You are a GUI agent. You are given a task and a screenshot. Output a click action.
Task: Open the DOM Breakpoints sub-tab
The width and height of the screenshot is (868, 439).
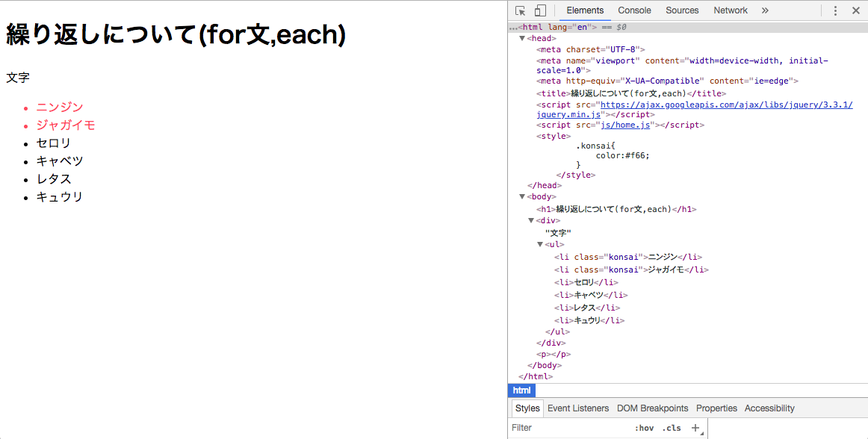[652, 408]
